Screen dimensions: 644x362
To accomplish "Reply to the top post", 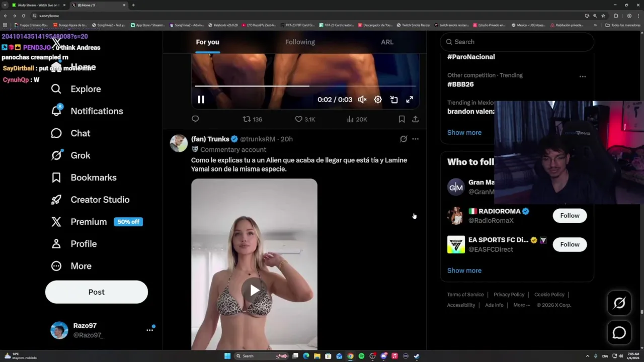I will coord(195,119).
